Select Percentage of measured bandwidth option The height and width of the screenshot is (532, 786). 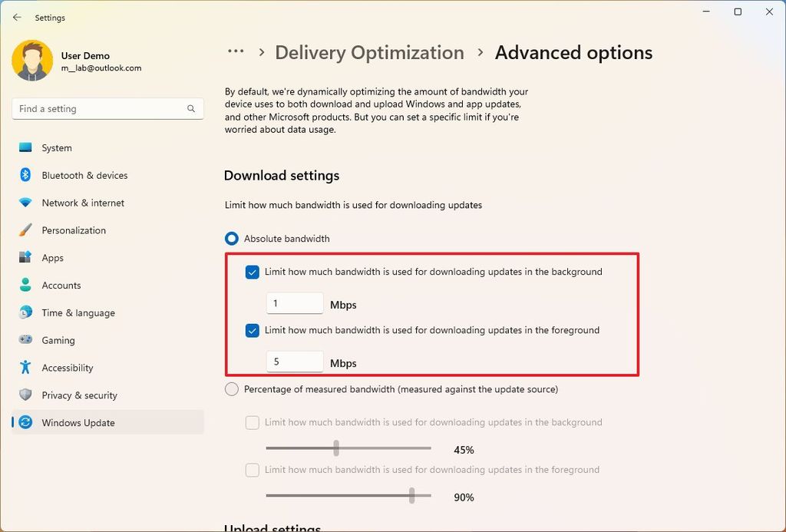click(x=231, y=389)
